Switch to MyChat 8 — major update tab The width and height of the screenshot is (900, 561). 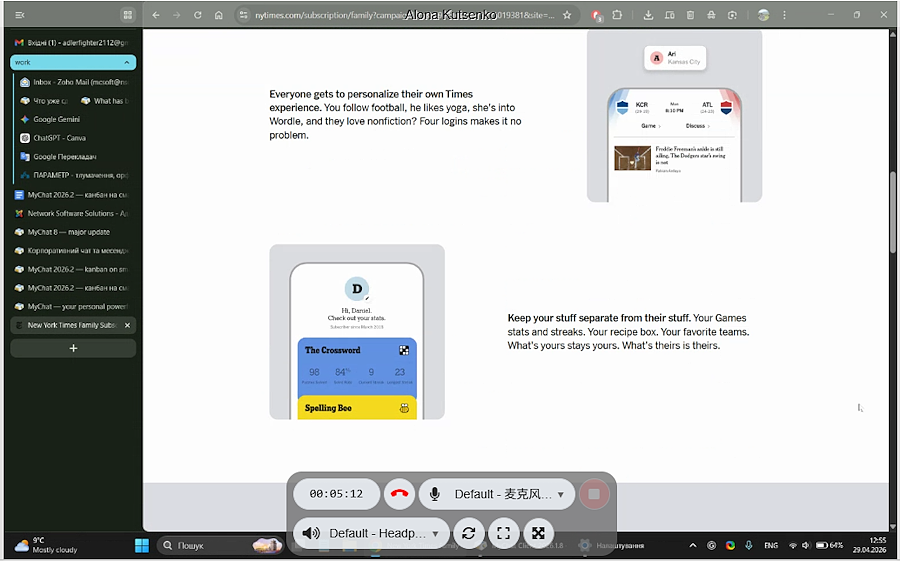click(x=73, y=232)
